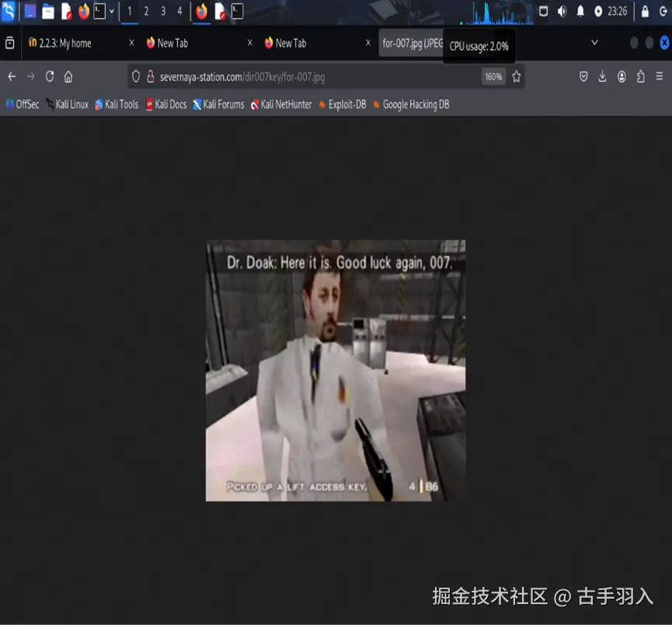This screenshot has height=625, width=672.
Task: Switch to the for-007.jpg tab
Action: (x=406, y=43)
